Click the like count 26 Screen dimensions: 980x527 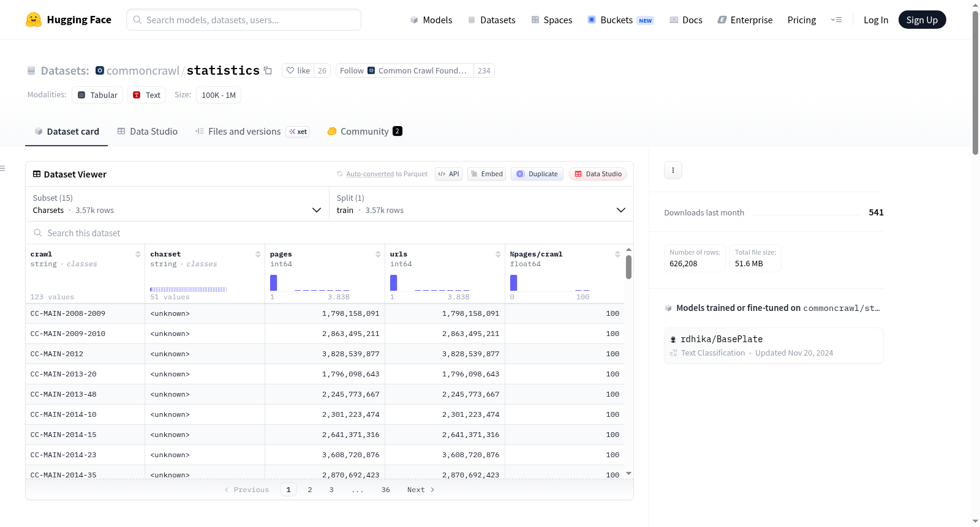tap(322, 70)
